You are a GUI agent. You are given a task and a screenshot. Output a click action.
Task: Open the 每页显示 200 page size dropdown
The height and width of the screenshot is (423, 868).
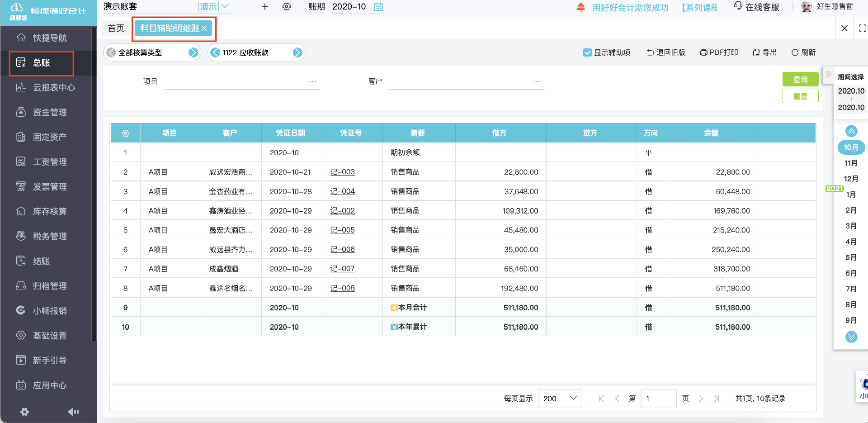coord(559,398)
